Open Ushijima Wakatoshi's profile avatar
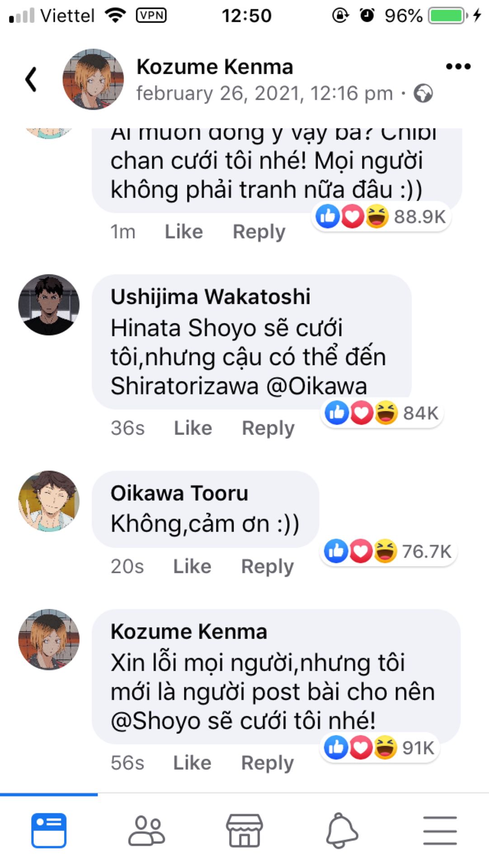This screenshot has height=868, width=489. (49, 305)
